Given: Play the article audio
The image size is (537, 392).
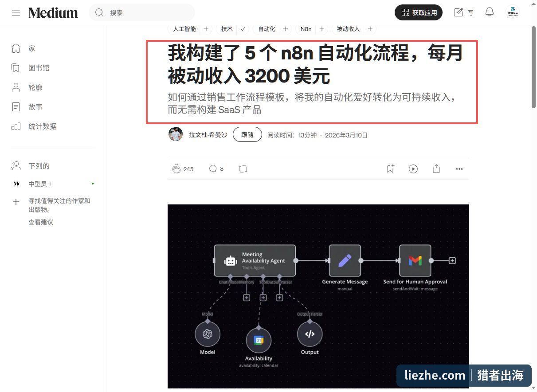Looking at the screenshot, I should (413, 169).
